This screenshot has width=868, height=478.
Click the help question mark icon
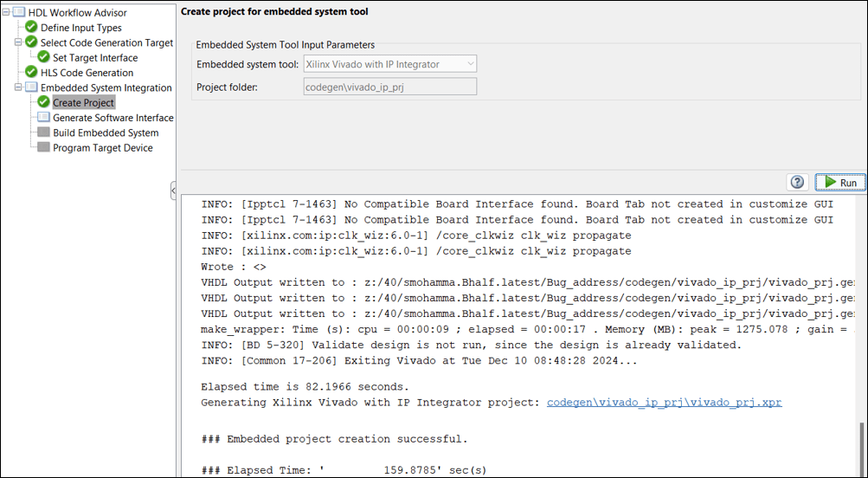797,182
